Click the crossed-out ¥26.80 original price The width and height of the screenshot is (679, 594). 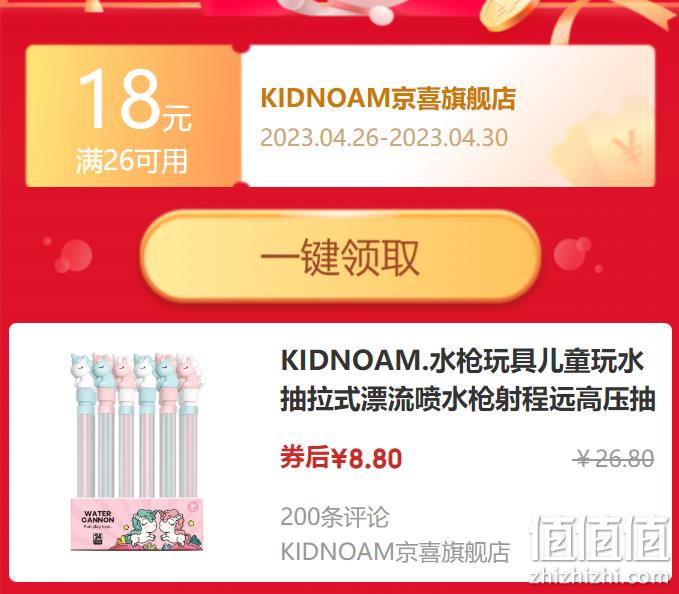point(614,458)
